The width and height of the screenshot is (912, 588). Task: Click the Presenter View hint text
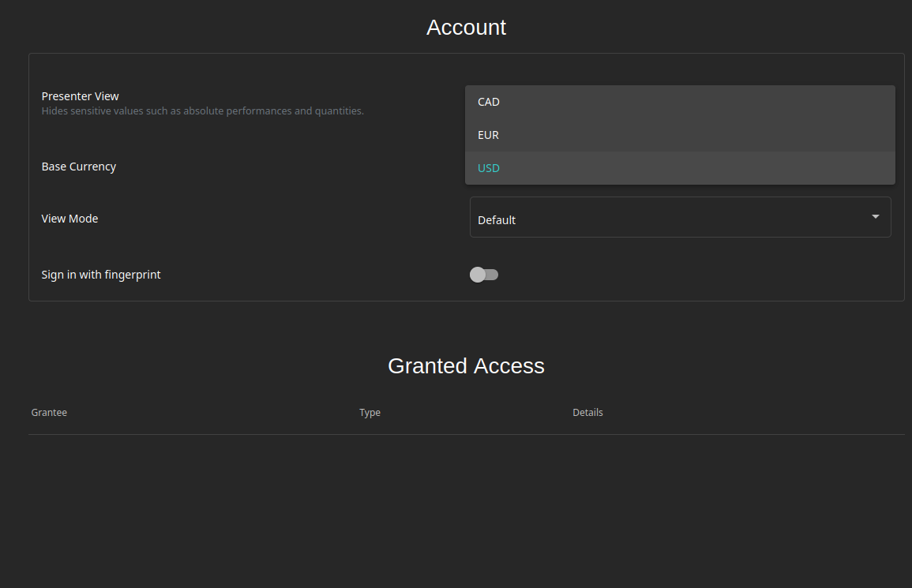(x=204, y=110)
